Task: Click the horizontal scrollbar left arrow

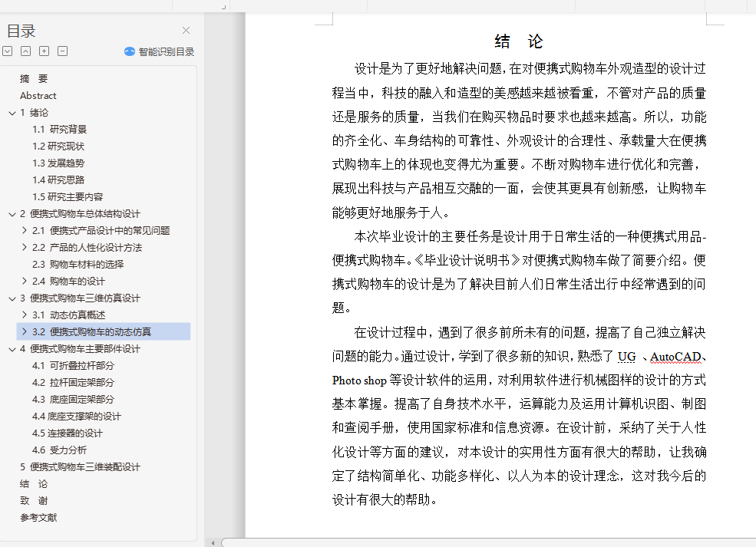Action: coord(213,542)
